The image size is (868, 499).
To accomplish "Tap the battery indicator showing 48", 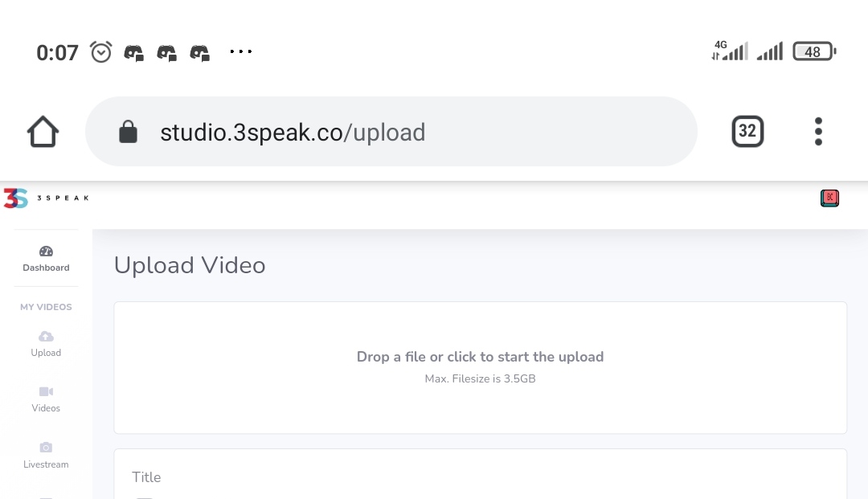I will (813, 51).
